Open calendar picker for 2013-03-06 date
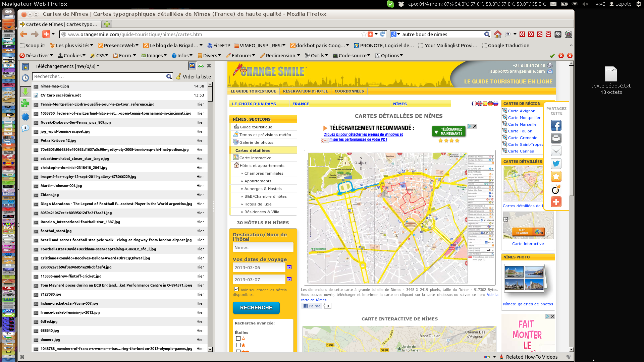This screenshot has height=362, width=644. tap(289, 267)
